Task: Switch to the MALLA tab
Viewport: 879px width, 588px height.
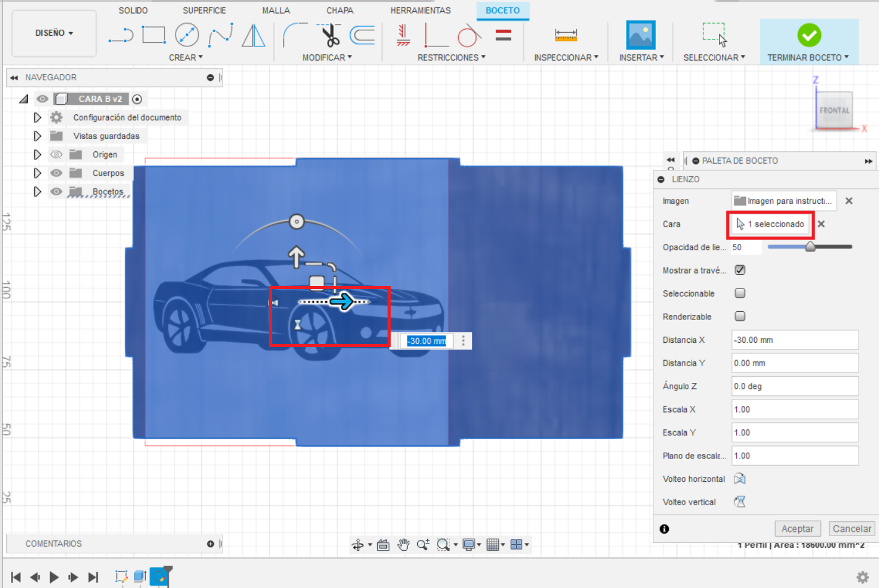Action: (x=276, y=10)
